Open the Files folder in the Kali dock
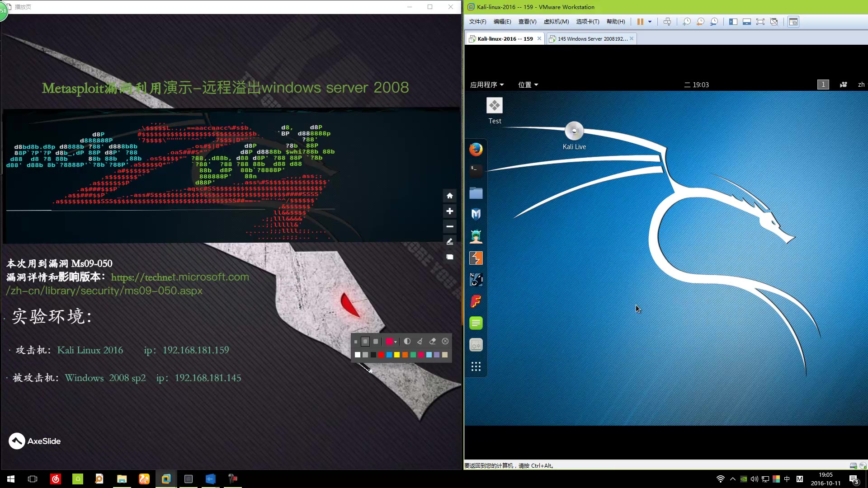868x488 pixels. click(476, 193)
